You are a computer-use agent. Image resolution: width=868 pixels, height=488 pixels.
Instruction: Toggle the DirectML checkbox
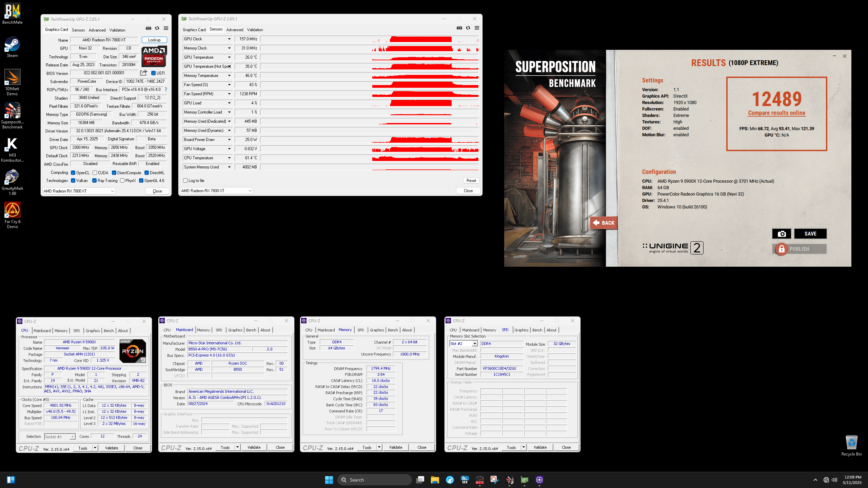[146, 173]
